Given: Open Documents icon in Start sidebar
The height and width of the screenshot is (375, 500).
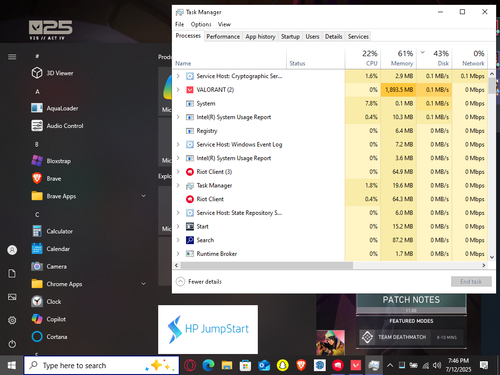Looking at the screenshot, I should click(12, 274).
